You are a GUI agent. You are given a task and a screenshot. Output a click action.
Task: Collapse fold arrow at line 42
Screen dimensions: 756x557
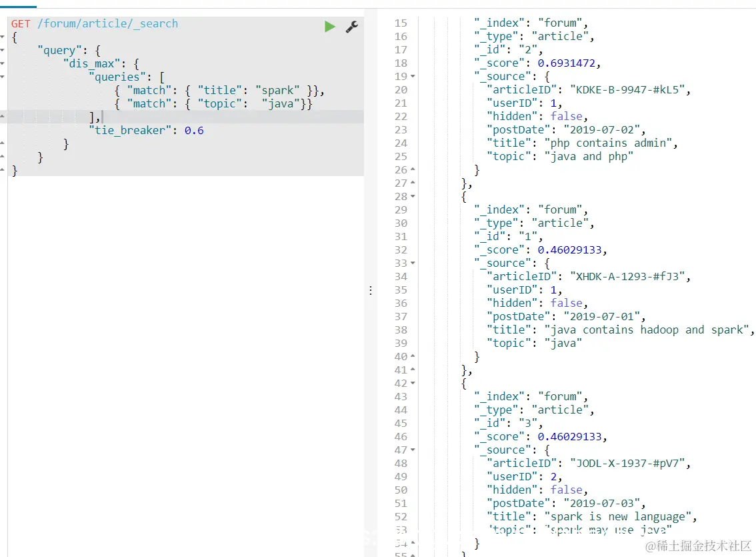(413, 383)
